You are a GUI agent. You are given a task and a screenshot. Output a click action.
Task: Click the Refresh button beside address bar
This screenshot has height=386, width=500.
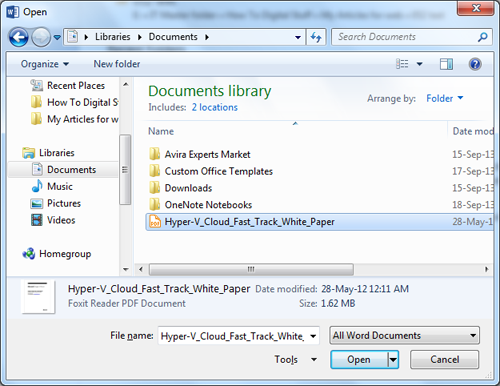click(316, 37)
